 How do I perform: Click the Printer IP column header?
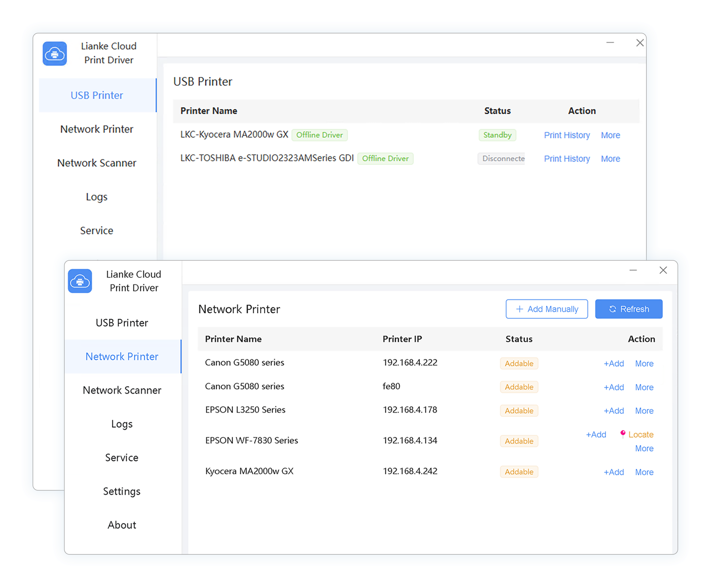tap(402, 339)
